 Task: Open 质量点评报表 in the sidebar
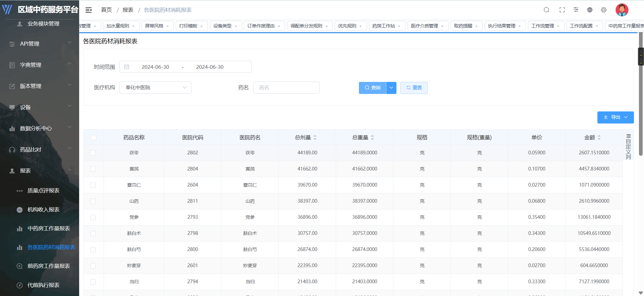pos(43,190)
